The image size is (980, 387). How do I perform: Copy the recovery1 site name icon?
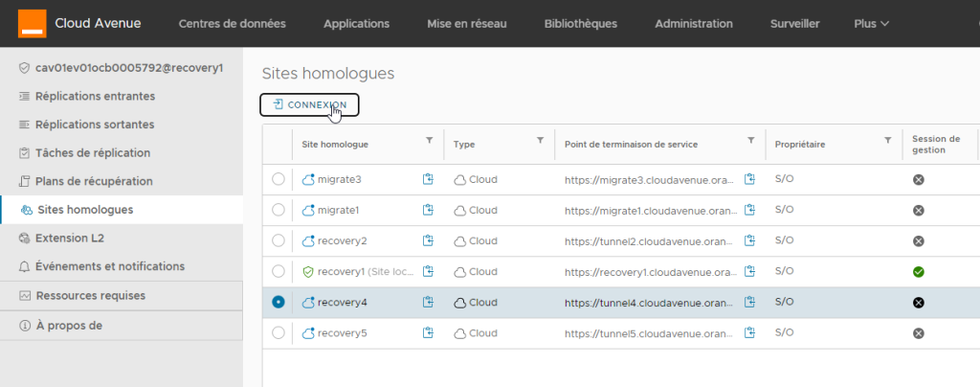click(428, 271)
